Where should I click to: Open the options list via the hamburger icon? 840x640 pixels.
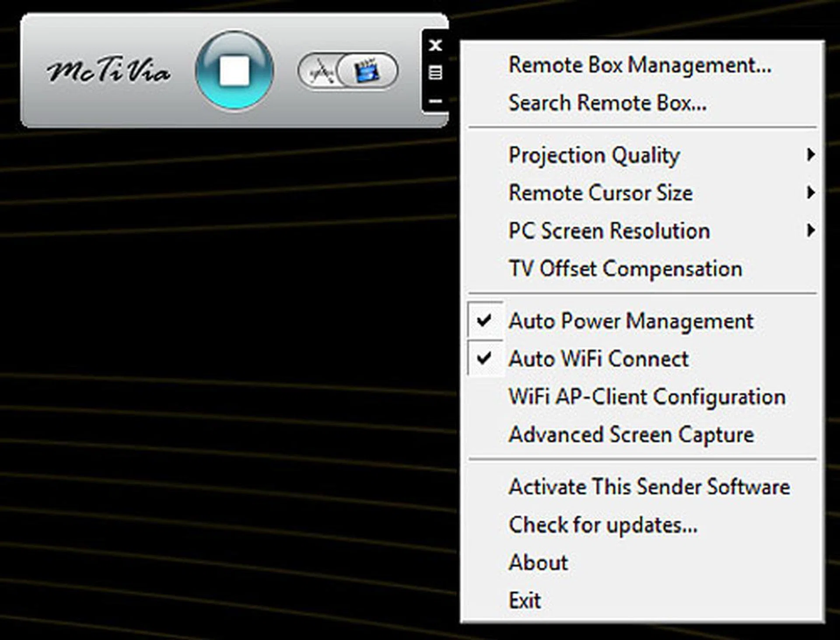pos(435,73)
